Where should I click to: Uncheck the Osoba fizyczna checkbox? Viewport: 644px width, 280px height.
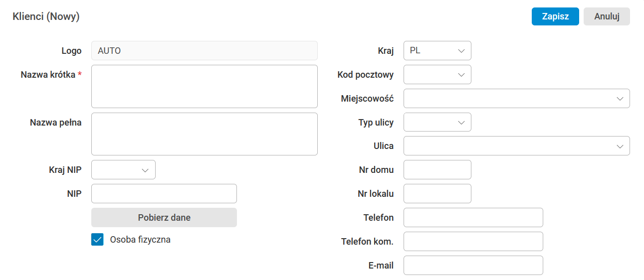point(97,240)
